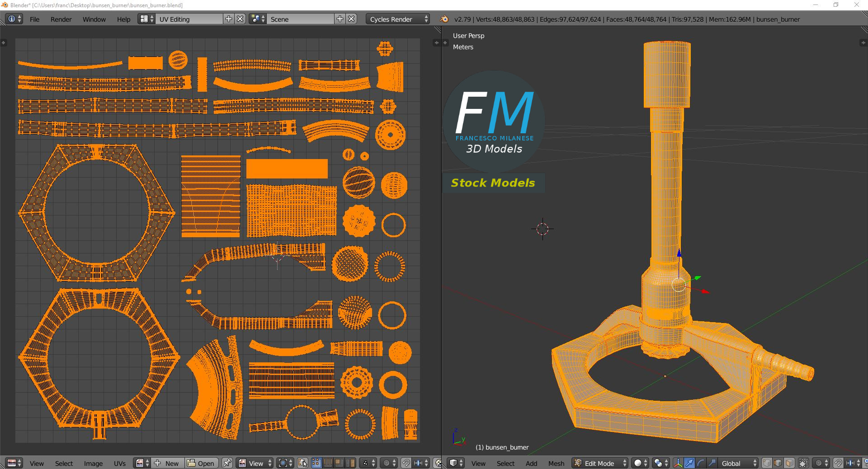The width and height of the screenshot is (868, 469).
Task: Click the Open image button
Action: (x=201, y=463)
